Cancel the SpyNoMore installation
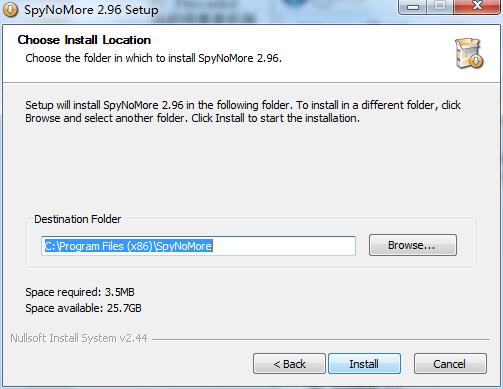Screen dimensions: 503x389 tap(450, 364)
